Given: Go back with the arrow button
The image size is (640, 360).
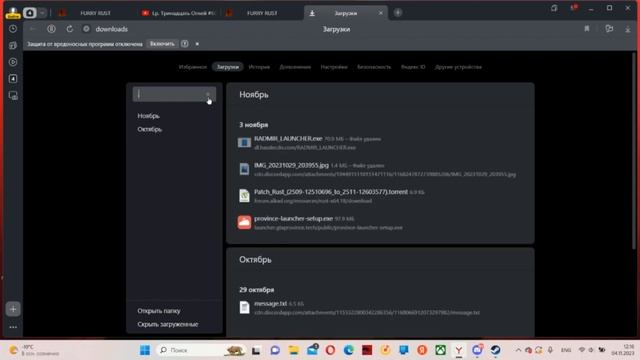Looking at the screenshot, I should [x=33, y=29].
